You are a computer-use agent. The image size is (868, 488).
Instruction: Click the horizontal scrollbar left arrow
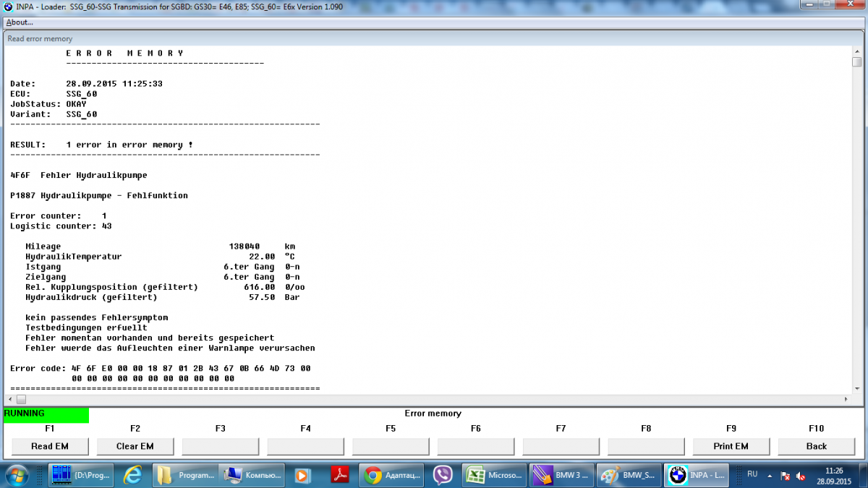click(x=10, y=399)
